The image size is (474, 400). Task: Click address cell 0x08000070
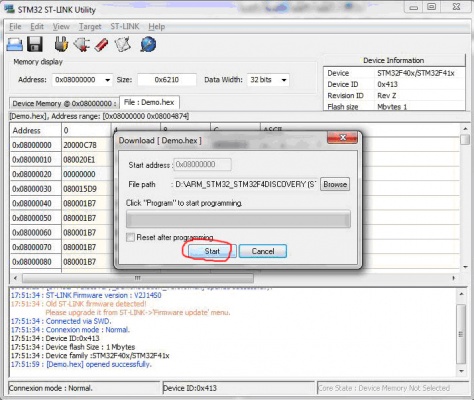tap(36, 247)
